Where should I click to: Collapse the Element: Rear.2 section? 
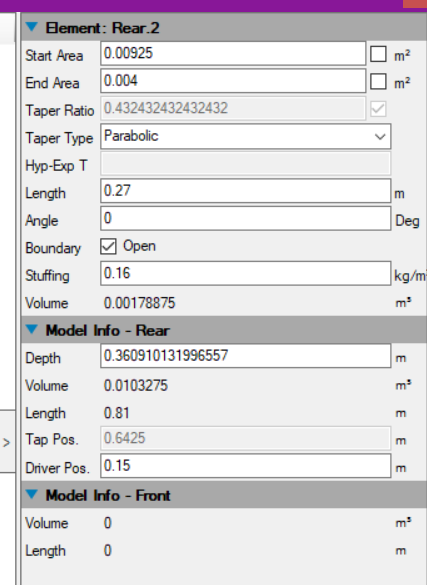(x=32, y=27)
